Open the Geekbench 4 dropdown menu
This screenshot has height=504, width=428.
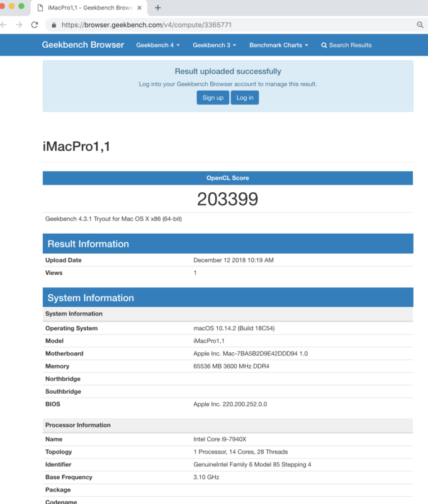click(x=157, y=45)
